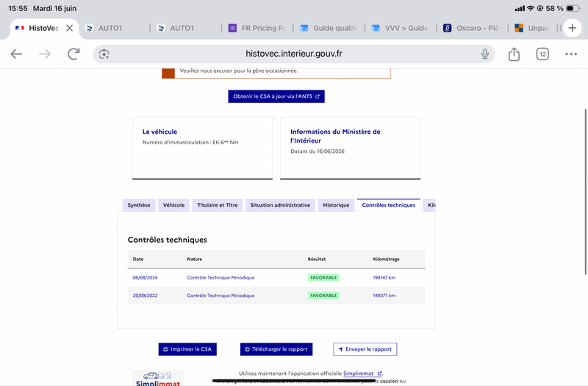Click the Kilométrage column header
Screen dimensions: 588x386
[x=387, y=260]
